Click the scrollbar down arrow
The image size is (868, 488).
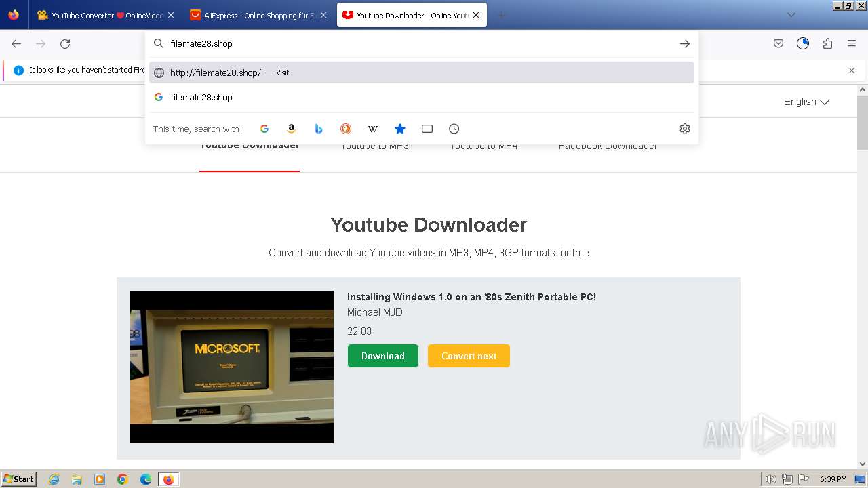[863, 464]
